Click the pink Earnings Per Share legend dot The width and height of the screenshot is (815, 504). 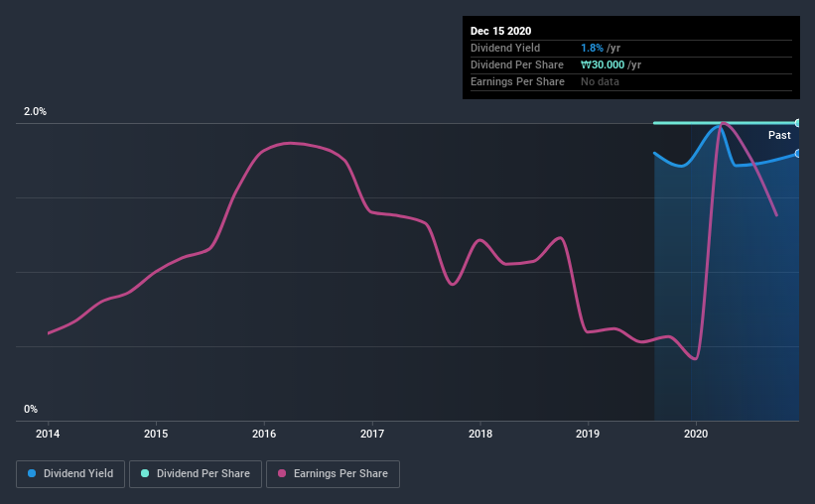(x=282, y=473)
